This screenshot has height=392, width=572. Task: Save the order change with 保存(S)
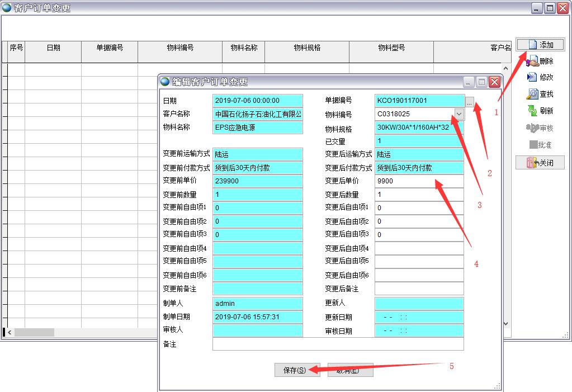pos(297,370)
